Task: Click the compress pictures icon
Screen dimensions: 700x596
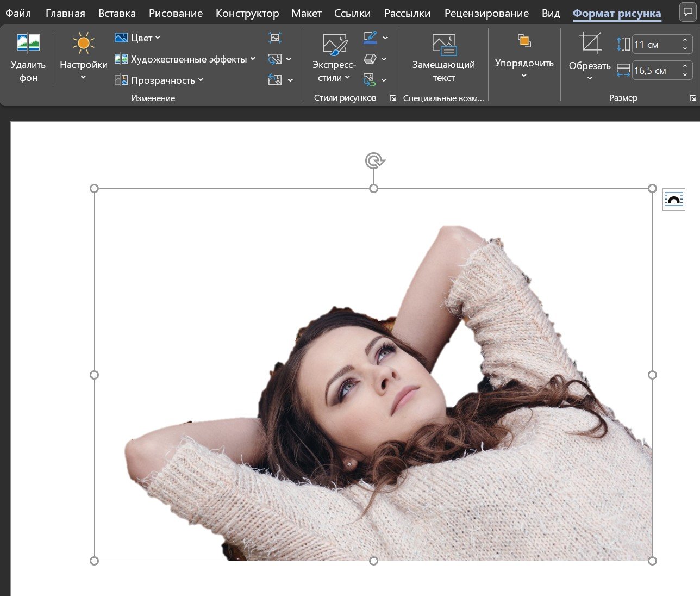Action: coord(275,38)
